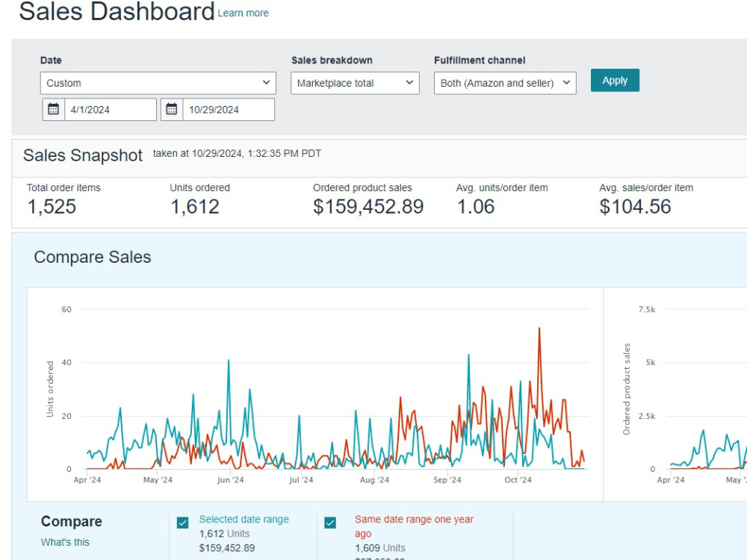Toggle the Selected date range checkbox
Viewport: 747px width, 560px height.
[182, 523]
